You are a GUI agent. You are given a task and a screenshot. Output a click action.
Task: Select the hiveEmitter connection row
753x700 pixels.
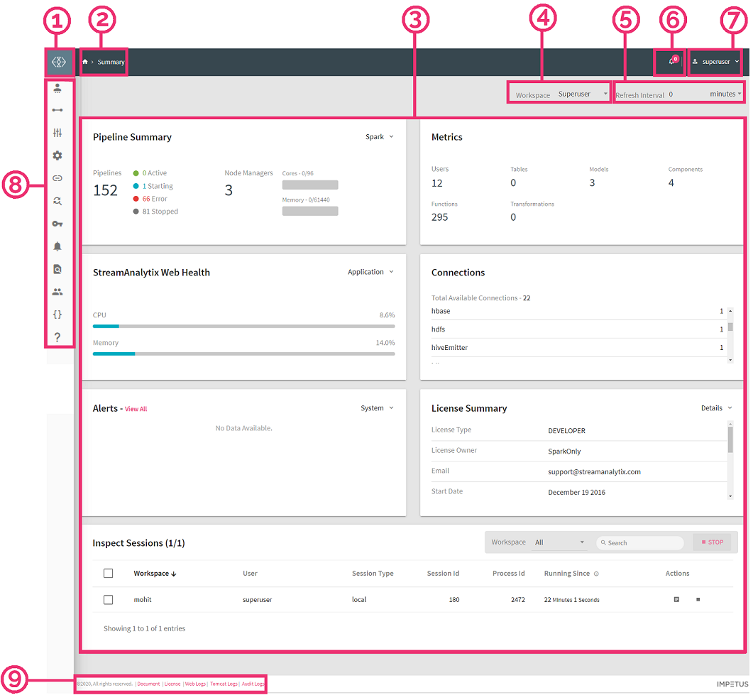tap(578, 348)
